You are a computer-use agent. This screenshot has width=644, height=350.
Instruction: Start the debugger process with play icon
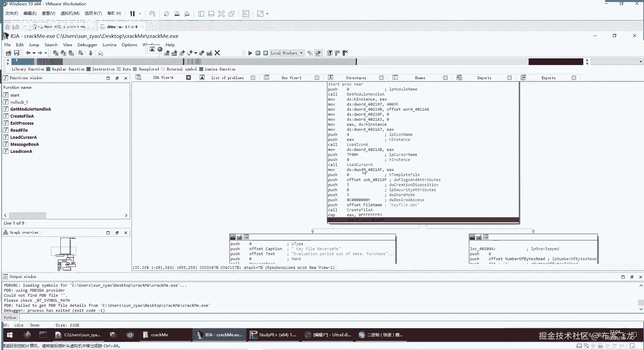pyautogui.click(x=250, y=53)
